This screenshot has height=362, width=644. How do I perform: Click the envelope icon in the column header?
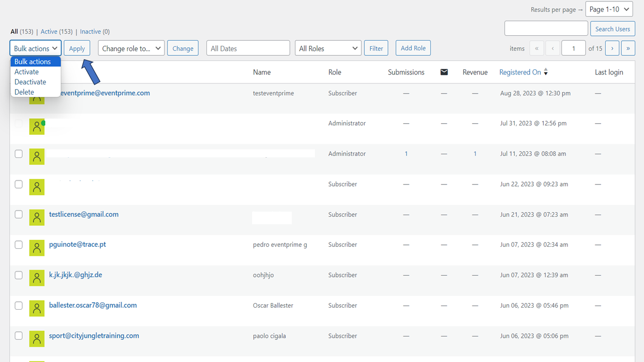coord(444,72)
